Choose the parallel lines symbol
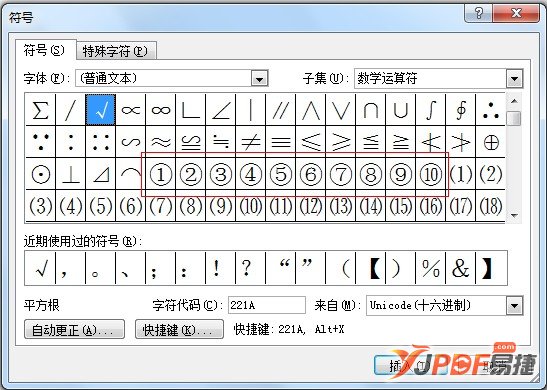This screenshot has width=547, height=390. click(280, 110)
